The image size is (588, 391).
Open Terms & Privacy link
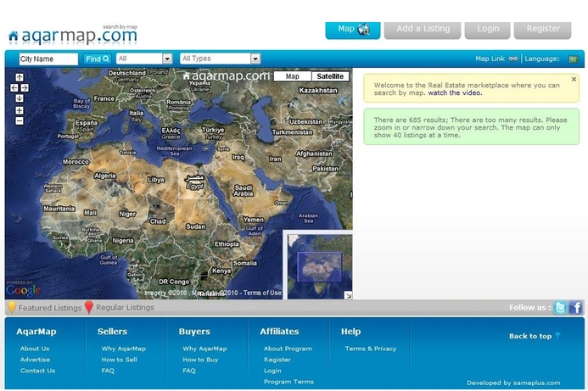pos(371,349)
